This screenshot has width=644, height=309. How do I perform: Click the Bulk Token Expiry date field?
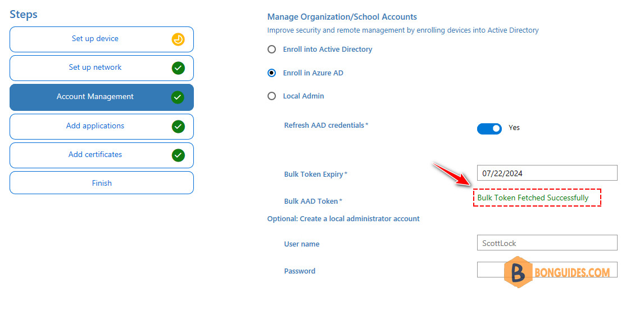pos(547,173)
